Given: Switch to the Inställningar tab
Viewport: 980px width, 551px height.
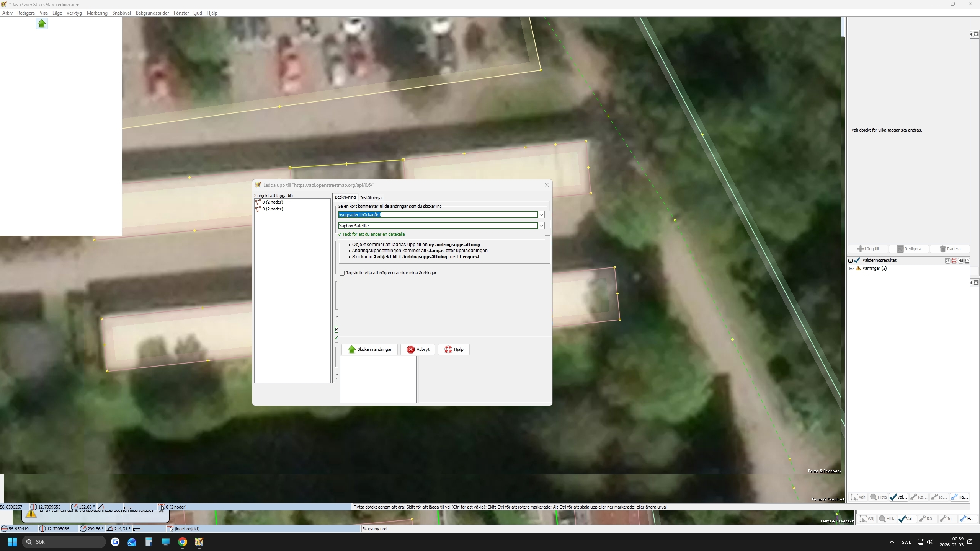Looking at the screenshot, I should pyautogui.click(x=371, y=198).
